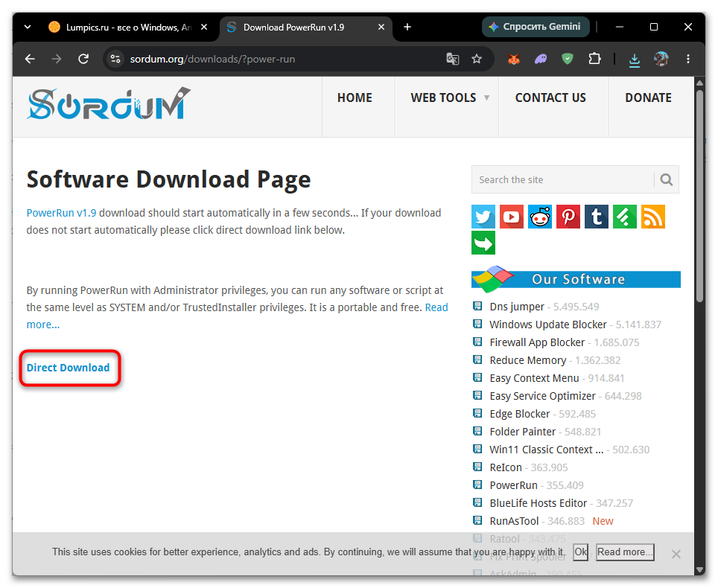Open the YouTube social icon
The height and width of the screenshot is (588, 718).
click(x=512, y=217)
